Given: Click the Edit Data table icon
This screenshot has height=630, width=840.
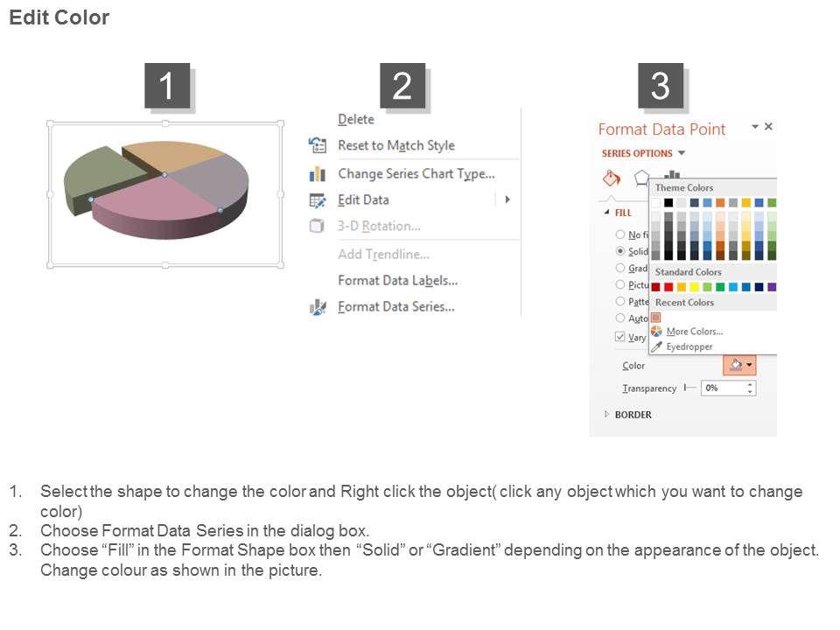Looking at the screenshot, I should 318,200.
